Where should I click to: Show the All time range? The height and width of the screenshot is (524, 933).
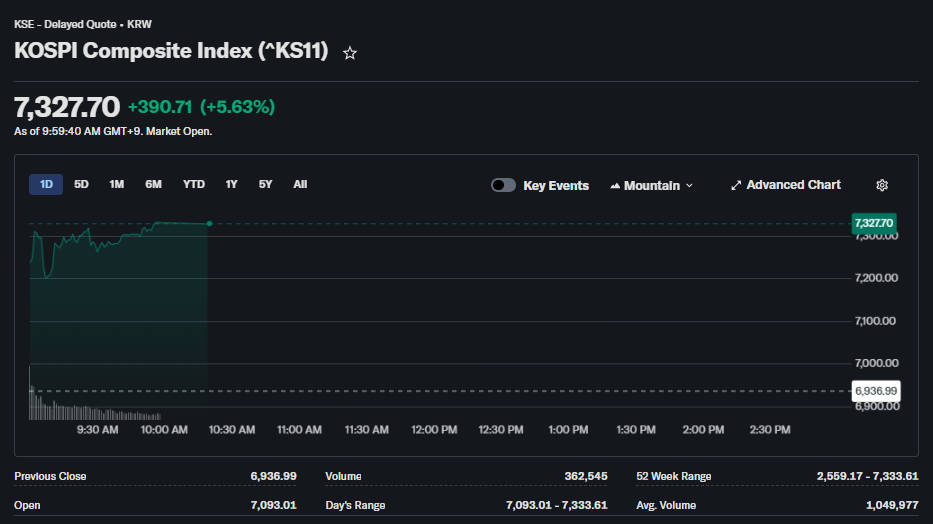coord(300,184)
